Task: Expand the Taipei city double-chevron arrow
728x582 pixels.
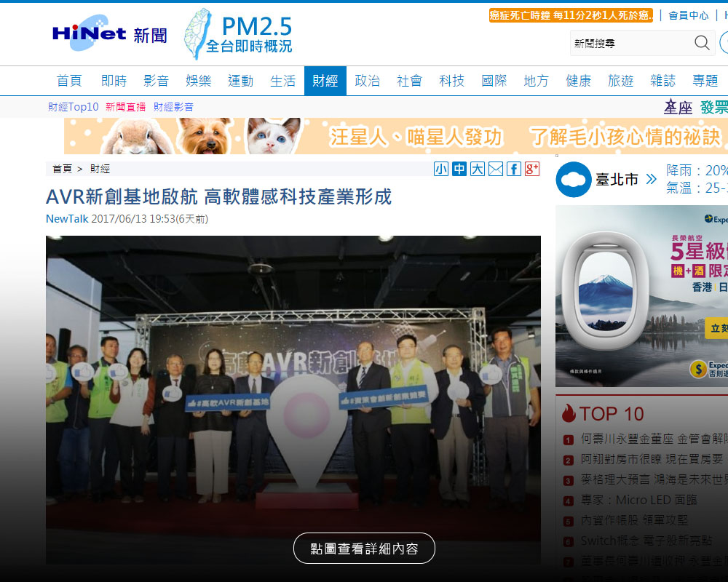Action: (651, 179)
